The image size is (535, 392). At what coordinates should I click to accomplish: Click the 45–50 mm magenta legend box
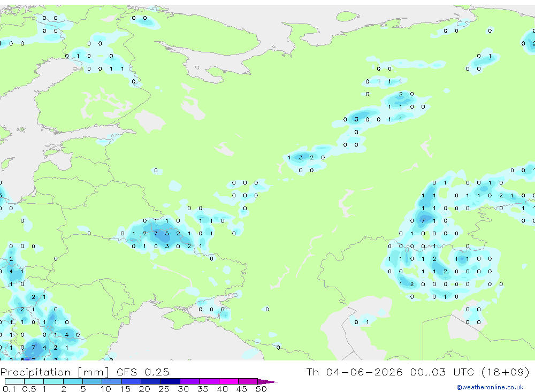(248, 381)
